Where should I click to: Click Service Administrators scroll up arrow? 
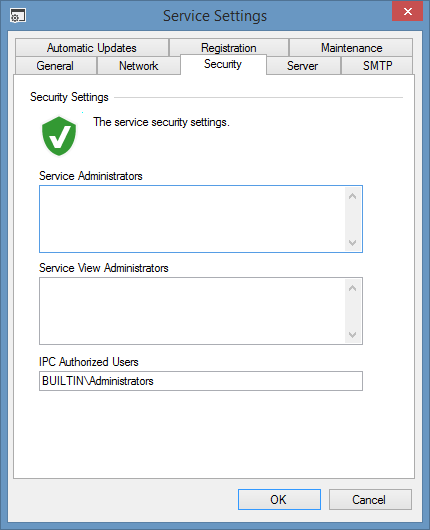pos(353,196)
